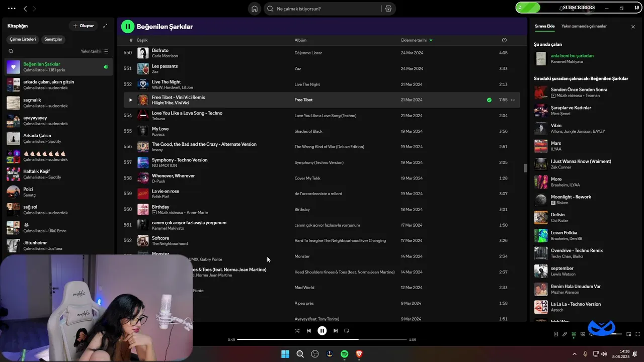The height and width of the screenshot is (362, 644).
Task: Toggle shuffle in the player bar
Action: coord(297,331)
